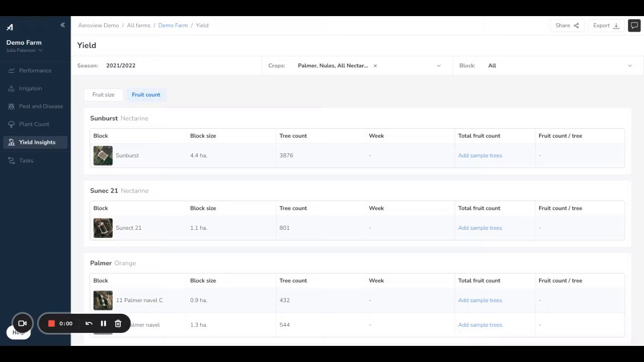This screenshot has height=362, width=644.
Task: Open the chat message icon button
Action: [x=634, y=26]
